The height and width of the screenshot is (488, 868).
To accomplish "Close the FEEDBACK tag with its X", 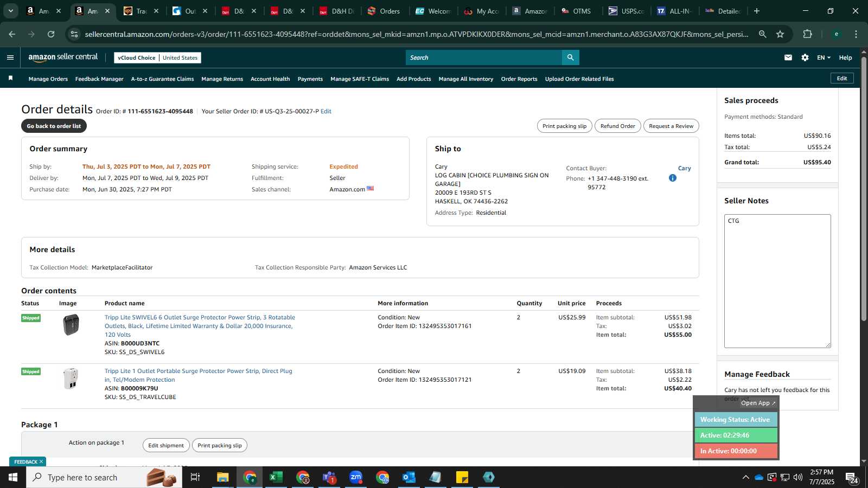I will click(x=41, y=461).
